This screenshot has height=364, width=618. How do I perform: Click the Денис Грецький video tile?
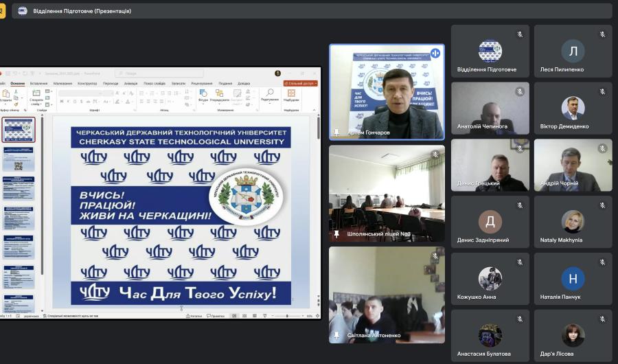(x=490, y=166)
